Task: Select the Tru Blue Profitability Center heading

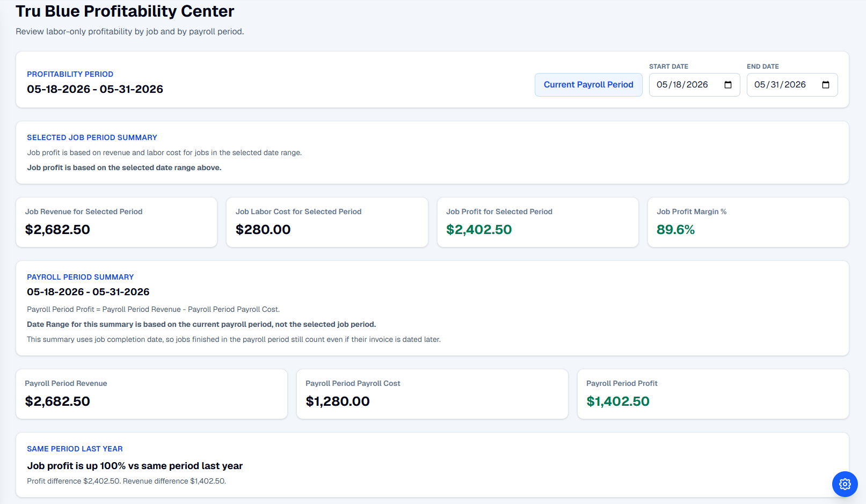Action: [x=125, y=11]
